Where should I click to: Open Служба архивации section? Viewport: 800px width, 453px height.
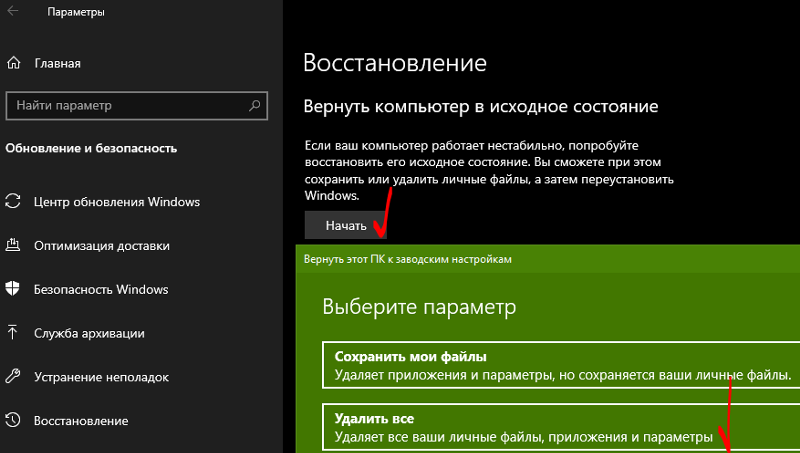pyautogui.click(x=89, y=333)
